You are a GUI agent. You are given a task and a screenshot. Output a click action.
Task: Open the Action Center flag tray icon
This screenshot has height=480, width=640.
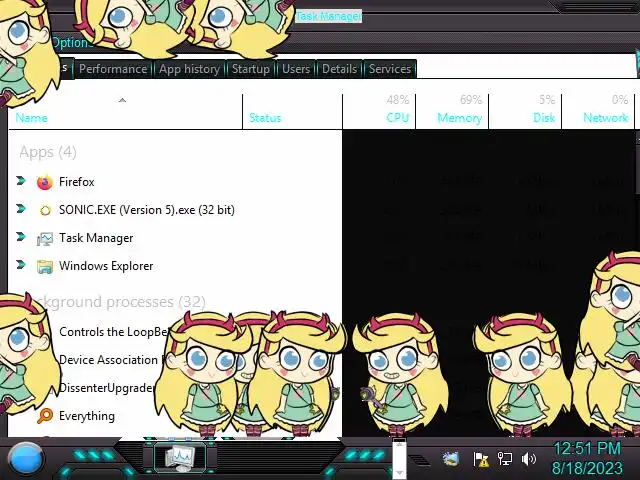click(x=481, y=459)
